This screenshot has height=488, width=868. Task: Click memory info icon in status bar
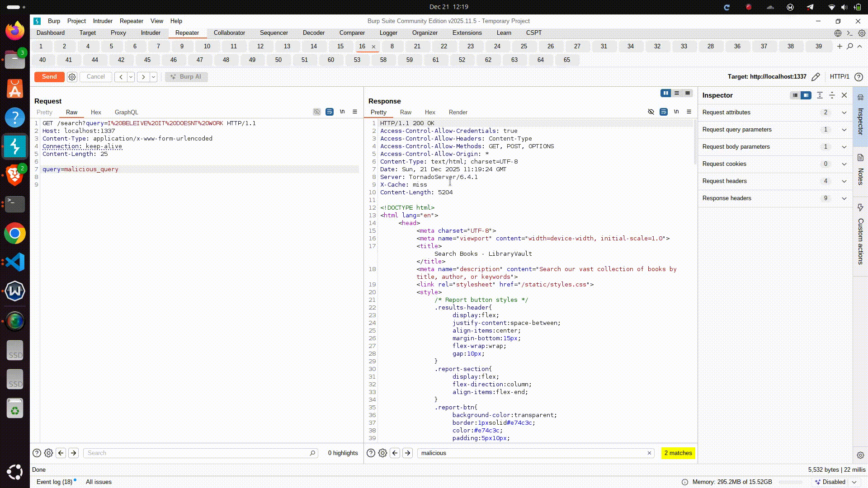[x=684, y=482]
